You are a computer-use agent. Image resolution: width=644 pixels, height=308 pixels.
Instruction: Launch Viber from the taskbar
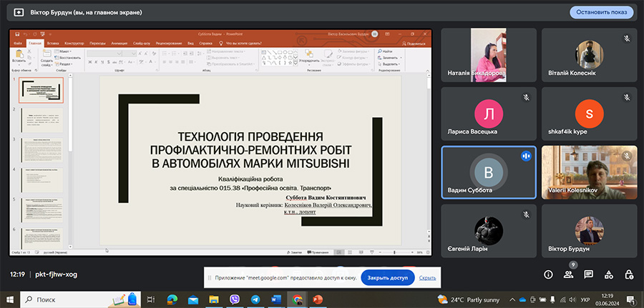pos(235,299)
